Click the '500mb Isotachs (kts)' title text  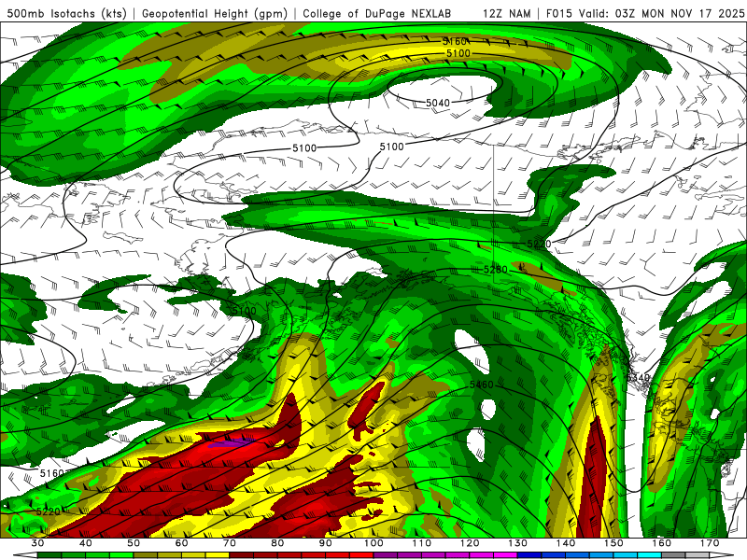(x=66, y=13)
